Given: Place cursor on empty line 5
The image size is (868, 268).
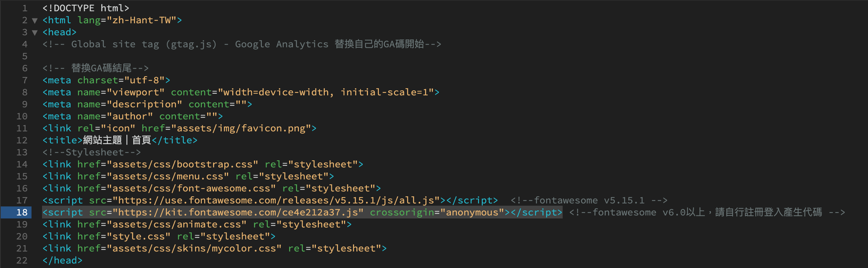Looking at the screenshot, I should (x=150, y=56).
